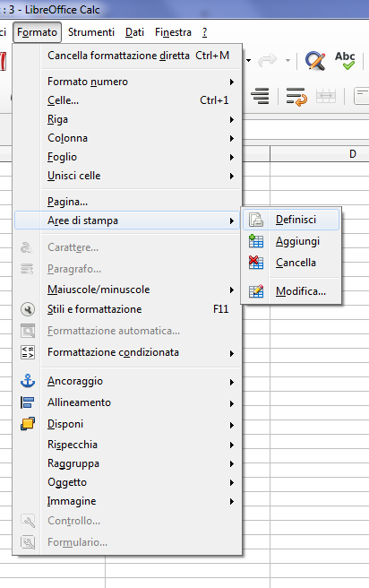The height and width of the screenshot is (588, 369).
Task: Expand the Foglio submenu
Action: (x=127, y=157)
